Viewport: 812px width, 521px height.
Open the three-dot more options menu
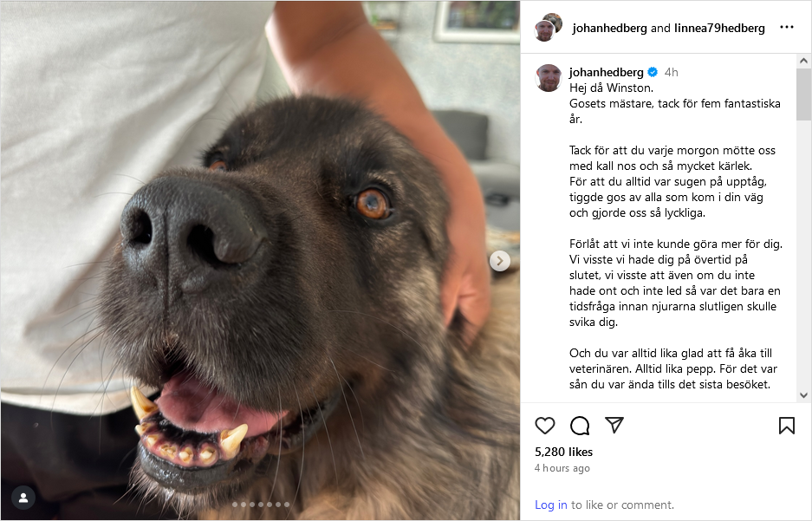coord(787,28)
